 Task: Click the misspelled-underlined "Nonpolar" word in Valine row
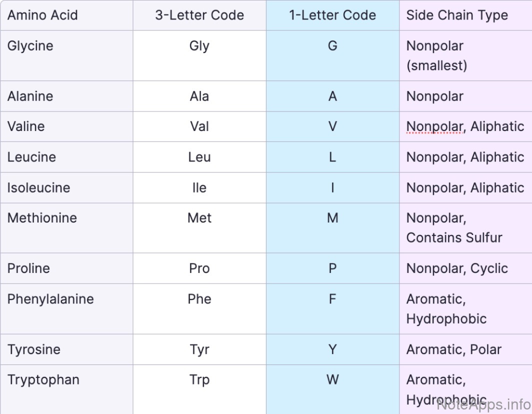tap(434, 127)
